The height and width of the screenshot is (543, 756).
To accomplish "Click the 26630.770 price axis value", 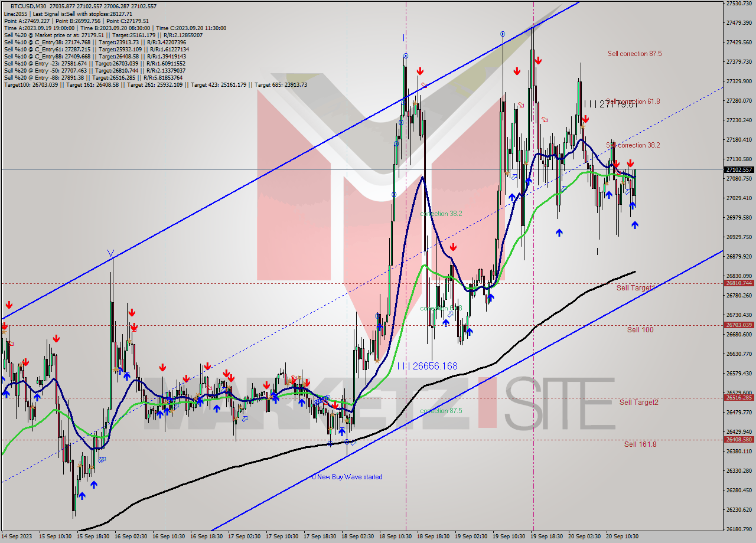I will click(x=739, y=354).
